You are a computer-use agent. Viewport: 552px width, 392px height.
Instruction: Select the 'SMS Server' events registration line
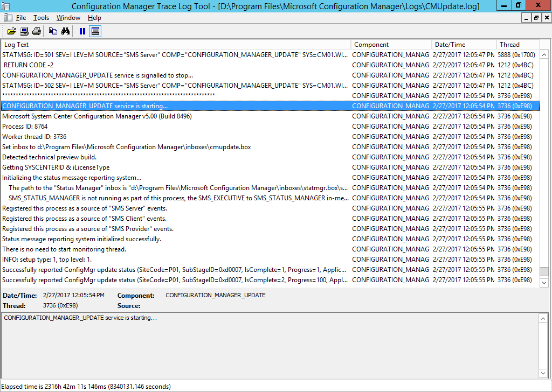coord(271,208)
